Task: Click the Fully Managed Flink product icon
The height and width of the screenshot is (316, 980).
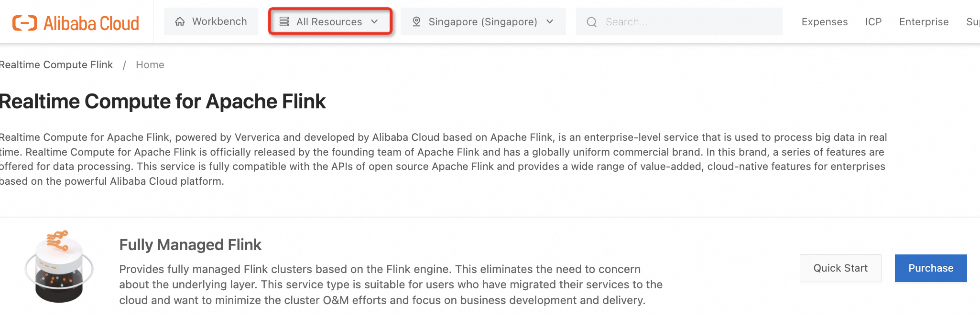Action: pyautogui.click(x=59, y=266)
